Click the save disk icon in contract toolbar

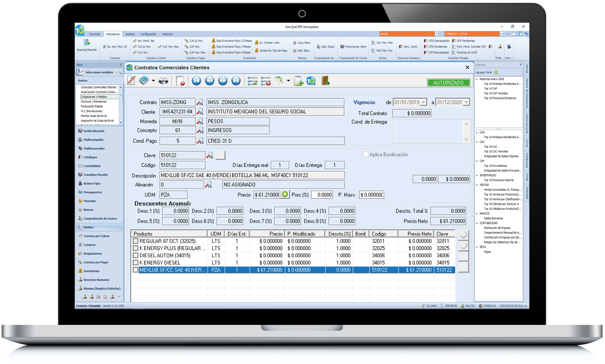(144, 81)
